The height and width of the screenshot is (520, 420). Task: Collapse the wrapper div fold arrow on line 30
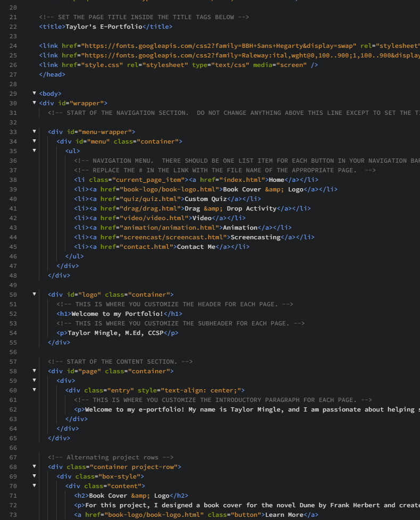click(x=34, y=103)
